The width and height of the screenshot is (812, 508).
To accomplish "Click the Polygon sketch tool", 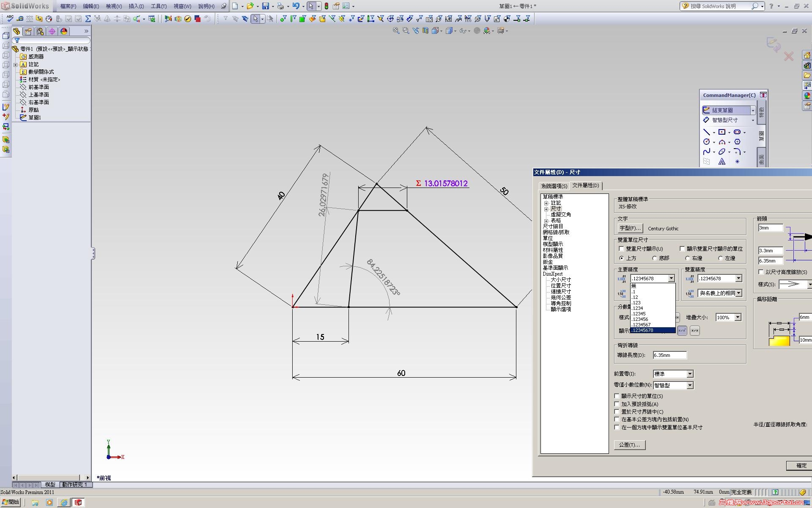I will [x=737, y=142].
